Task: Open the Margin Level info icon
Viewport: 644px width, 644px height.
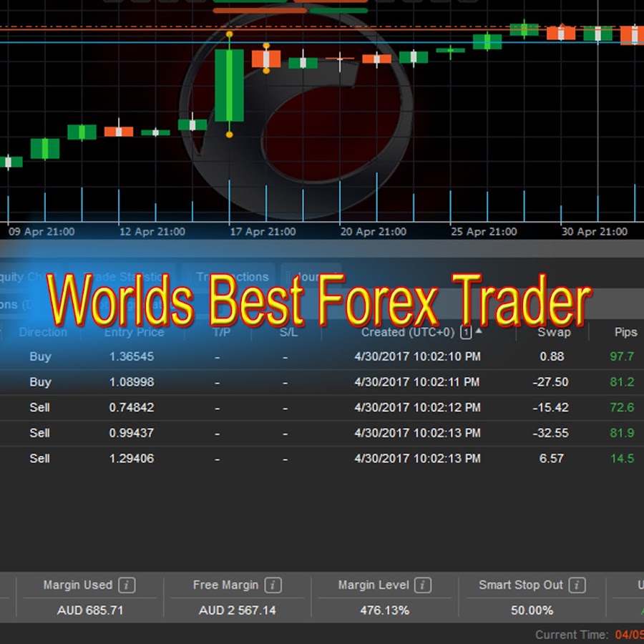Action: pos(423,585)
